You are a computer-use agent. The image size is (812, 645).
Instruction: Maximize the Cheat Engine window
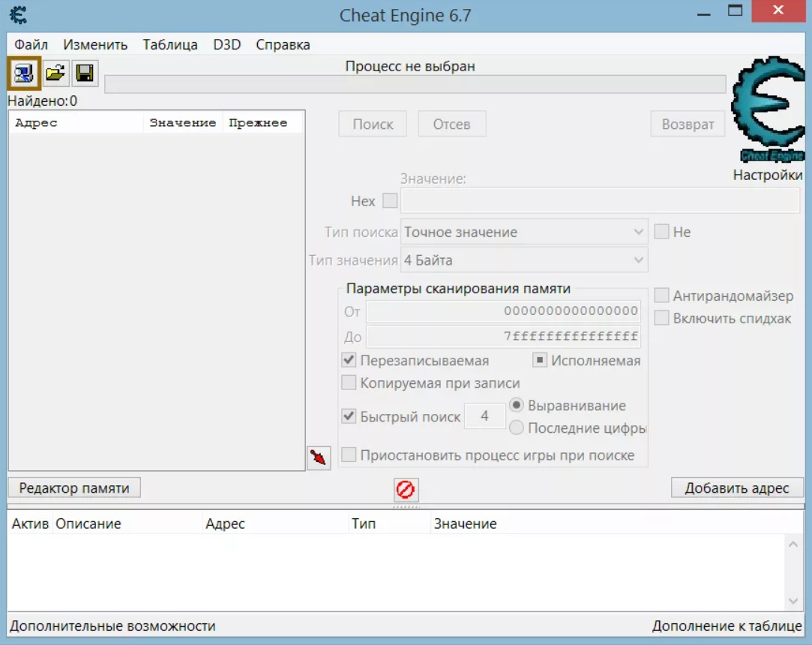[735, 11]
